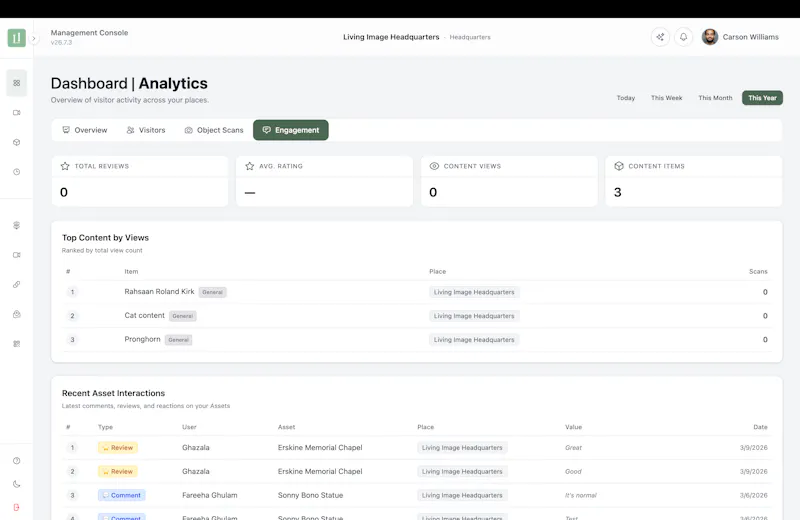Switch to the Object Scans tab
The height and width of the screenshot is (520, 800).
point(214,130)
